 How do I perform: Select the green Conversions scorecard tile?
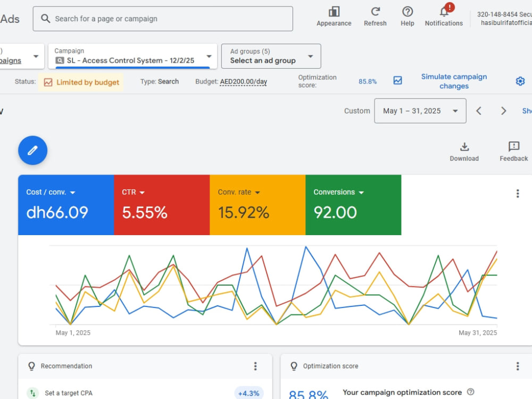coord(353,205)
